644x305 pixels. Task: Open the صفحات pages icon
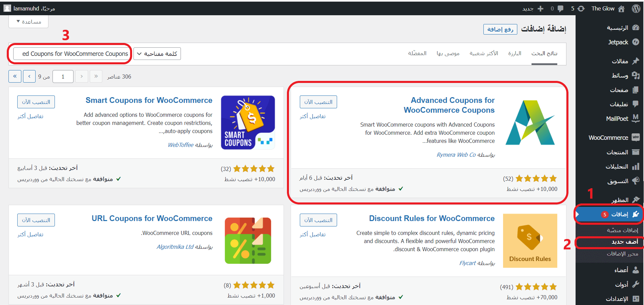point(636,90)
